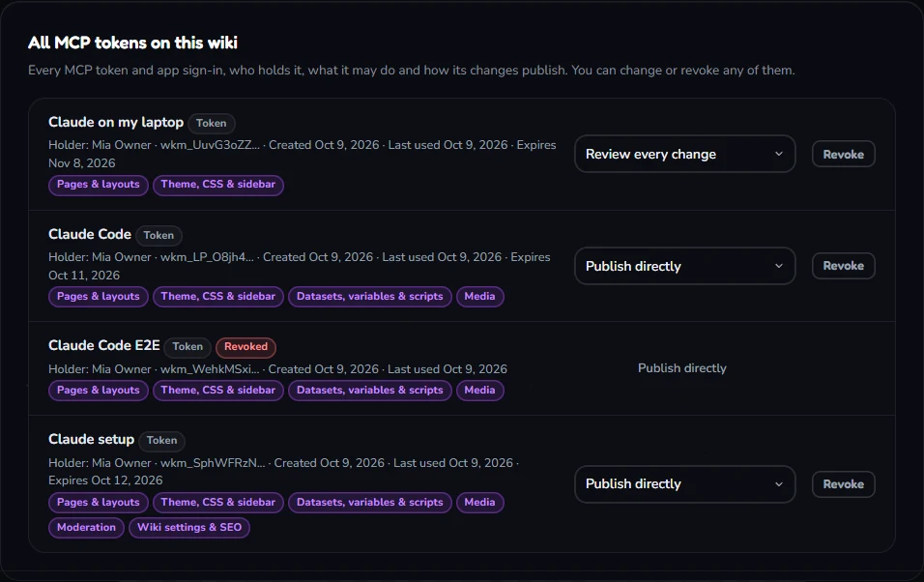Click holder details line with wkm_UuvG3oZZ
924x582 pixels.
point(303,154)
